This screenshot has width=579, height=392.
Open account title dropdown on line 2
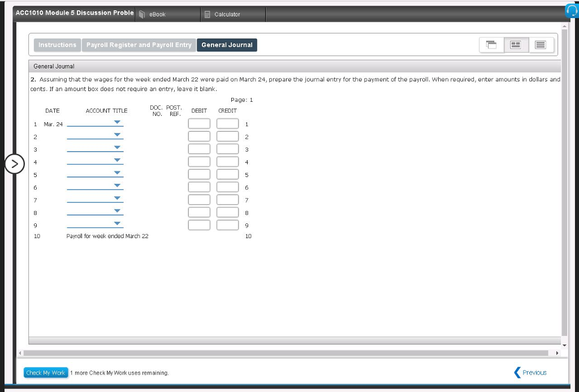(95, 136)
